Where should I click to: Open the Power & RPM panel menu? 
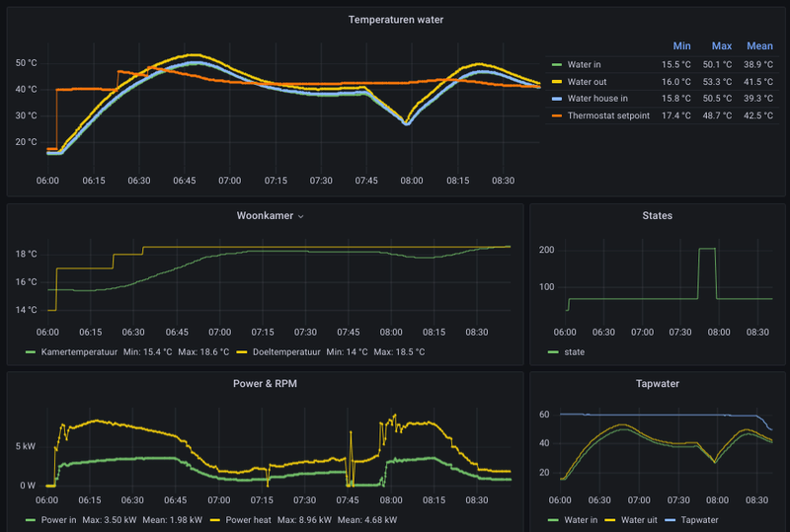(265, 383)
